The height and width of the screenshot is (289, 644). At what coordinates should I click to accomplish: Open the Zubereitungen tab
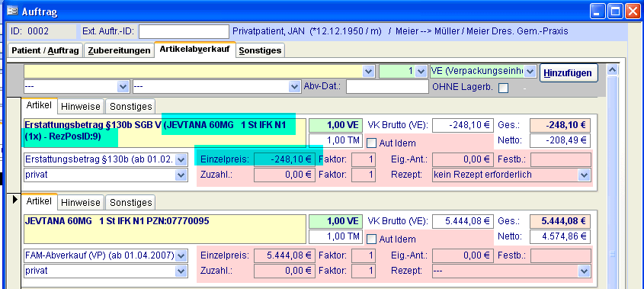(x=119, y=50)
